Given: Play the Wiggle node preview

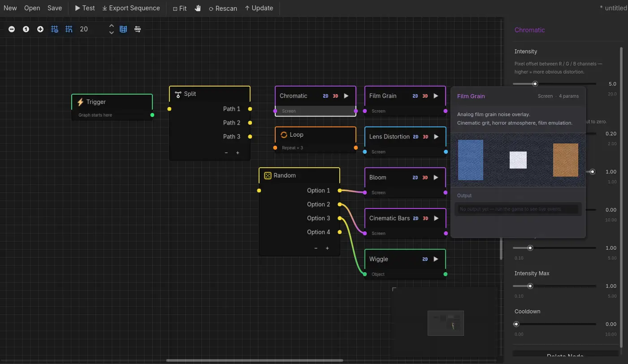Looking at the screenshot, I should tap(436, 259).
